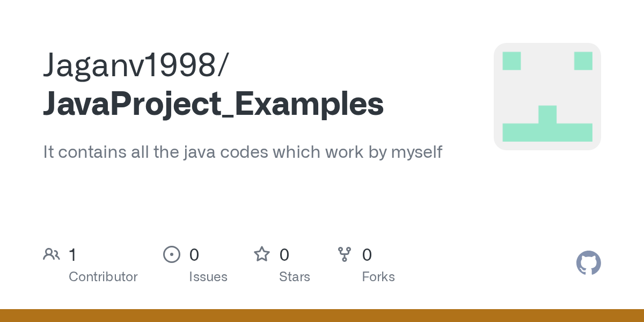
Task: Click the forks count number 0
Action: [x=367, y=254]
